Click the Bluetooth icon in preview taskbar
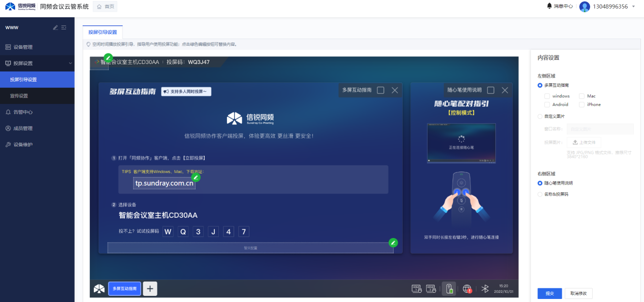 click(485, 289)
